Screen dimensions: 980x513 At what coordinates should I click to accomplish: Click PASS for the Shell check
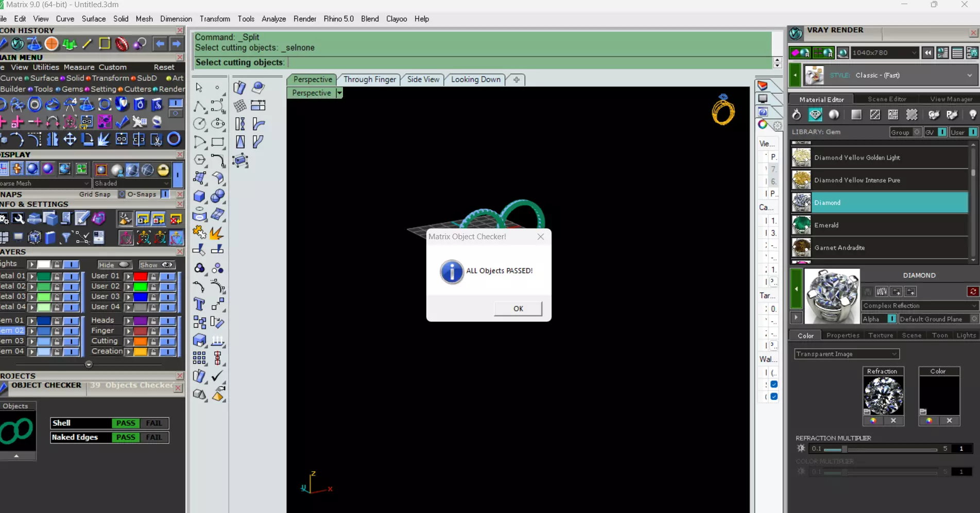126,423
